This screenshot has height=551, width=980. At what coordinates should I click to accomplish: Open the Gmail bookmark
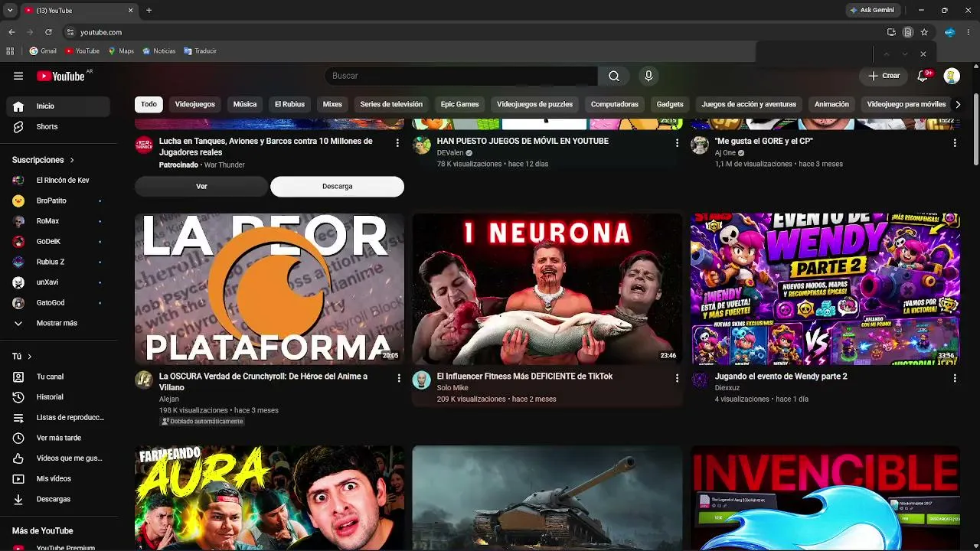43,51
